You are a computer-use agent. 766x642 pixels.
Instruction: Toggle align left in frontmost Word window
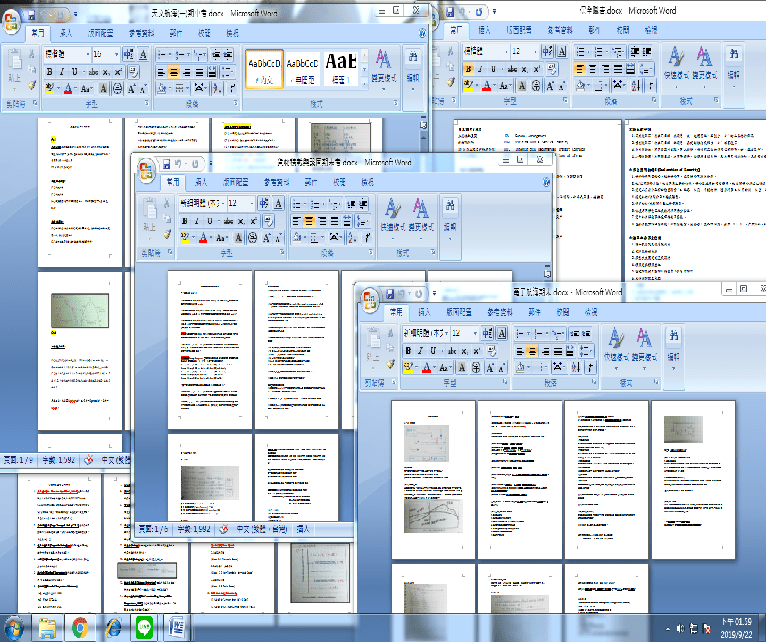[520, 351]
